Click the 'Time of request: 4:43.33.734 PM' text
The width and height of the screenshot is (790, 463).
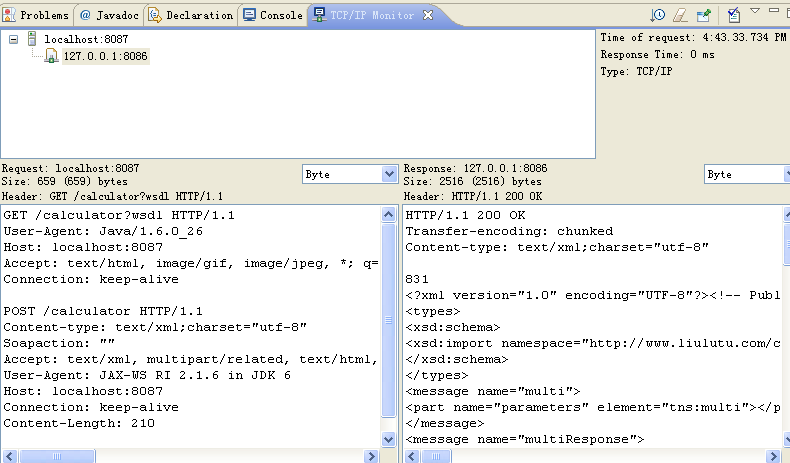click(693, 37)
